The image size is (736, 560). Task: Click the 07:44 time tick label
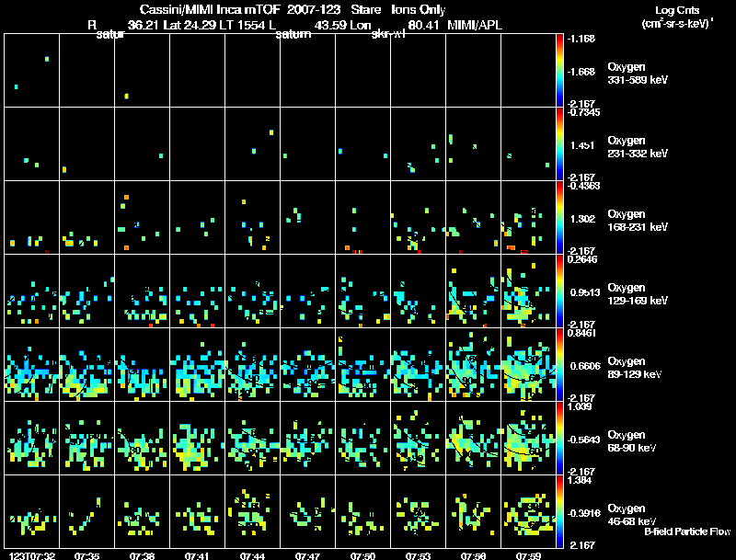tap(252, 555)
